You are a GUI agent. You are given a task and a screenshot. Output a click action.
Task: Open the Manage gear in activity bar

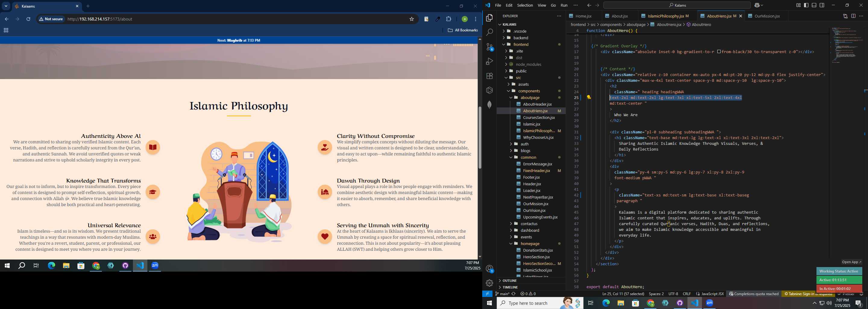(489, 283)
